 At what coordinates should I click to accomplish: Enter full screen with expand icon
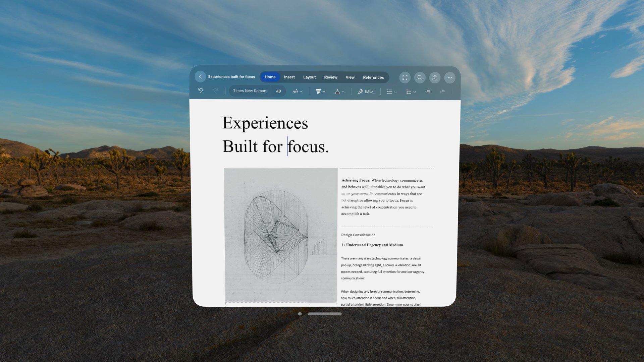pos(405,77)
